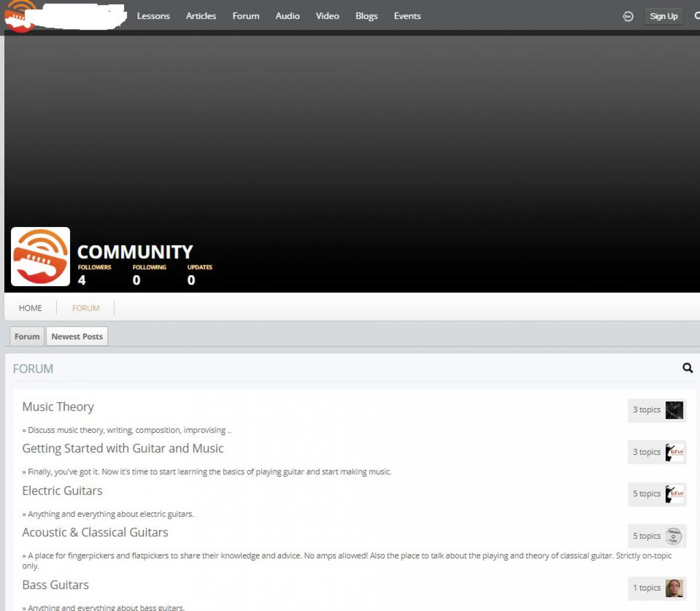Image resolution: width=700 pixels, height=611 pixels.
Task: Click 3 topics count for Getting Started
Action: tap(647, 452)
